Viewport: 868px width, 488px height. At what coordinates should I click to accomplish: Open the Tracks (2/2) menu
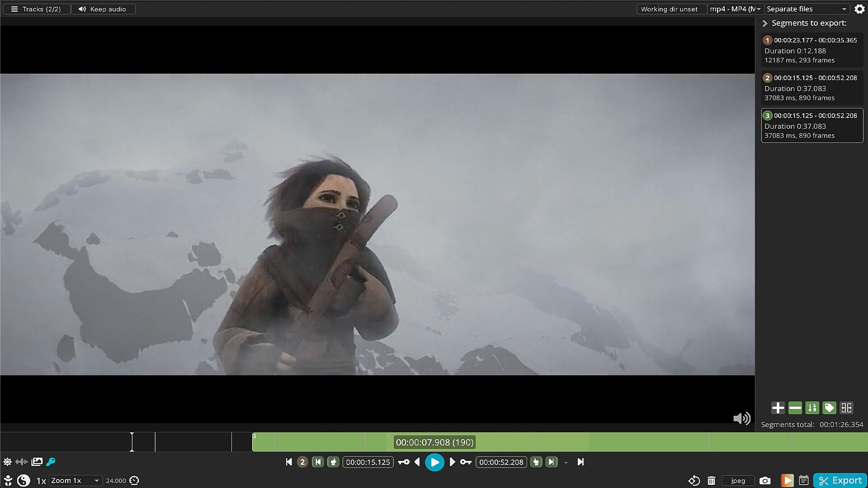click(36, 9)
